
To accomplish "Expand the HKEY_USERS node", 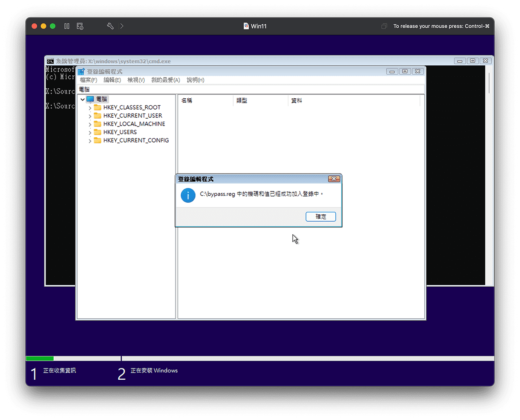I will pos(90,132).
